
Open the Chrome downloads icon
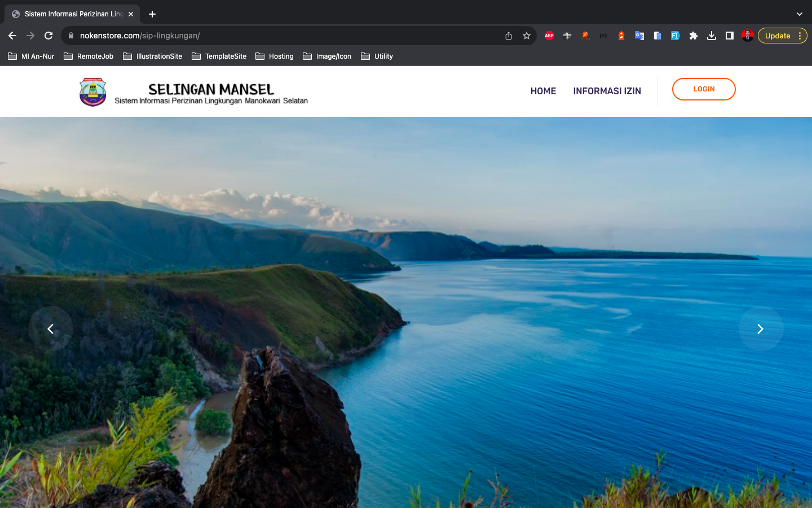coord(712,36)
